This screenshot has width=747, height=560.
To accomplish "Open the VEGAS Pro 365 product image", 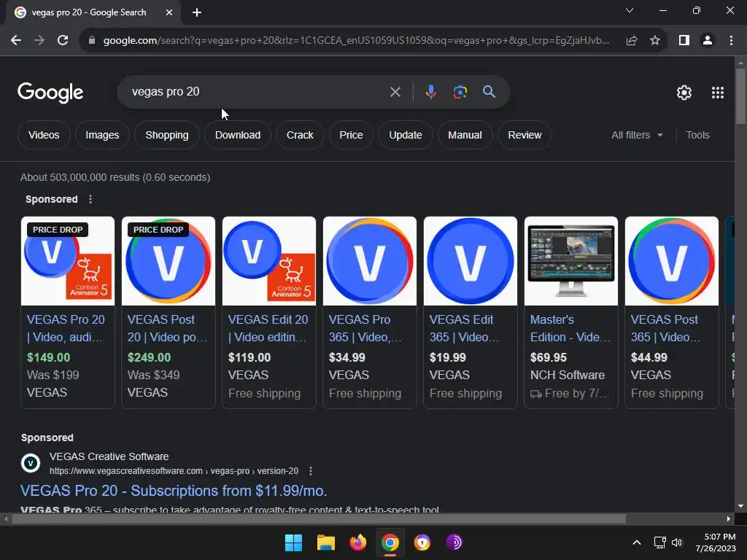I will pos(370,261).
